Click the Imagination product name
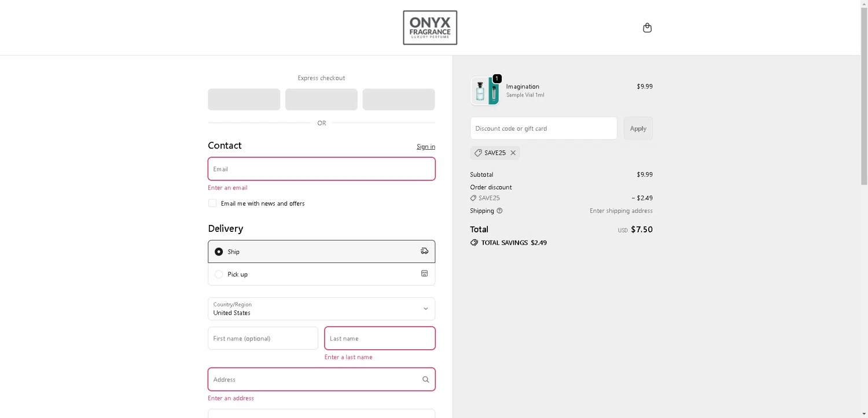This screenshot has width=868, height=418. point(523,87)
